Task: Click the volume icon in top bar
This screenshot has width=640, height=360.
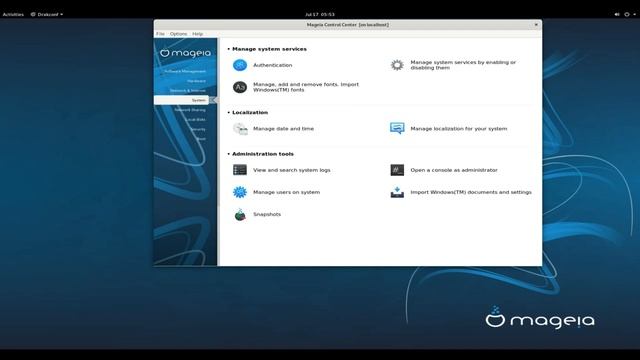Action: tap(617, 14)
